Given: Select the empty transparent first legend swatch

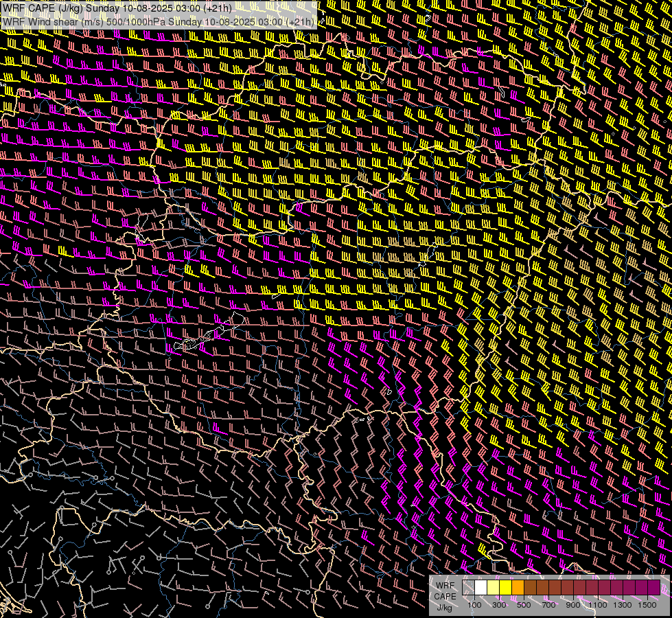Looking at the screenshot, I should [x=468, y=588].
